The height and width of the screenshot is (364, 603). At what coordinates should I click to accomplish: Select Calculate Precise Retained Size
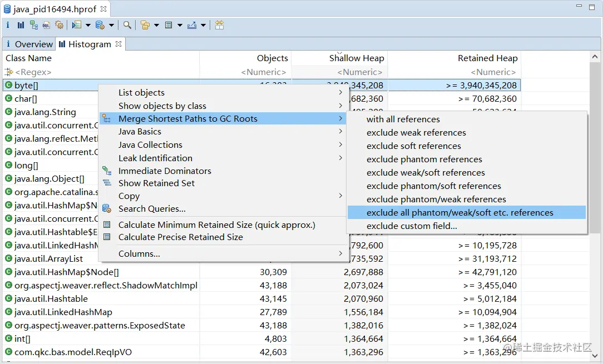[224, 237]
